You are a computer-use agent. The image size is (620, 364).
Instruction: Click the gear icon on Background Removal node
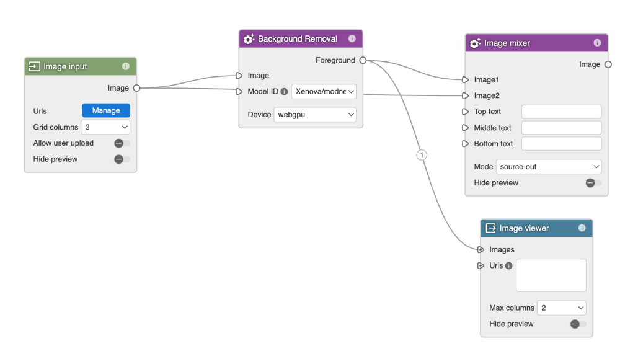(249, 39)
